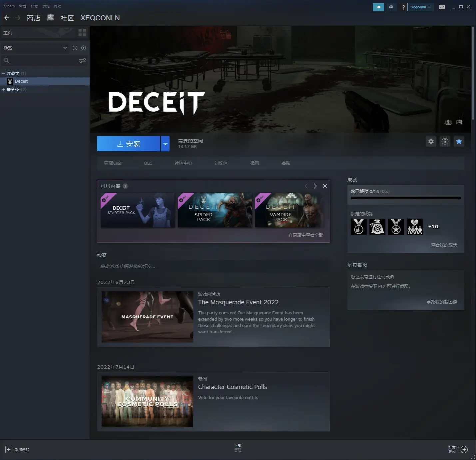
Task: Open the games filter dropdown
Action: (x=35, y=48)
